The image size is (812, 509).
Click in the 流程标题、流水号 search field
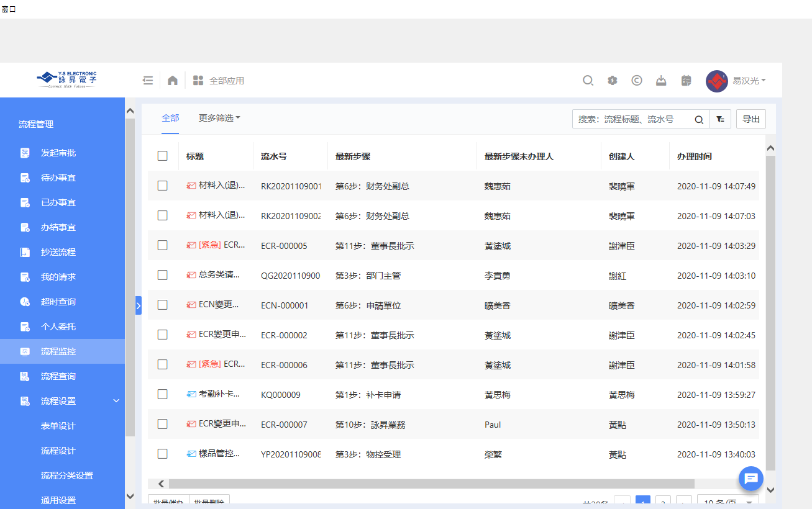[x=632, y=119]
